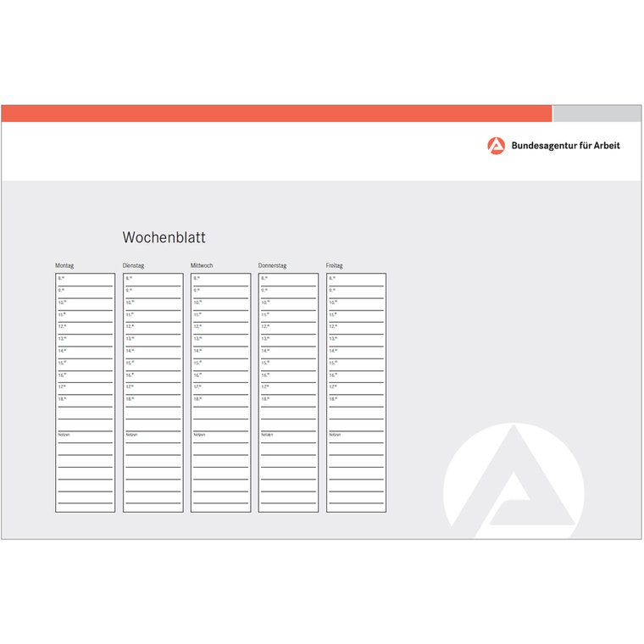The image size is (644, 644).
Task: Click the last notes line under Donnerstag
Action: (289, 501)
